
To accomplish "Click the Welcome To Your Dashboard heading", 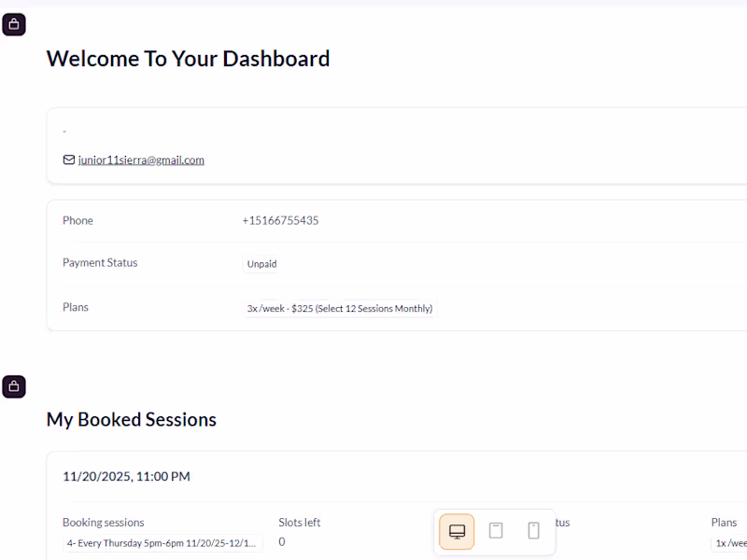I will tap(188, 58).
